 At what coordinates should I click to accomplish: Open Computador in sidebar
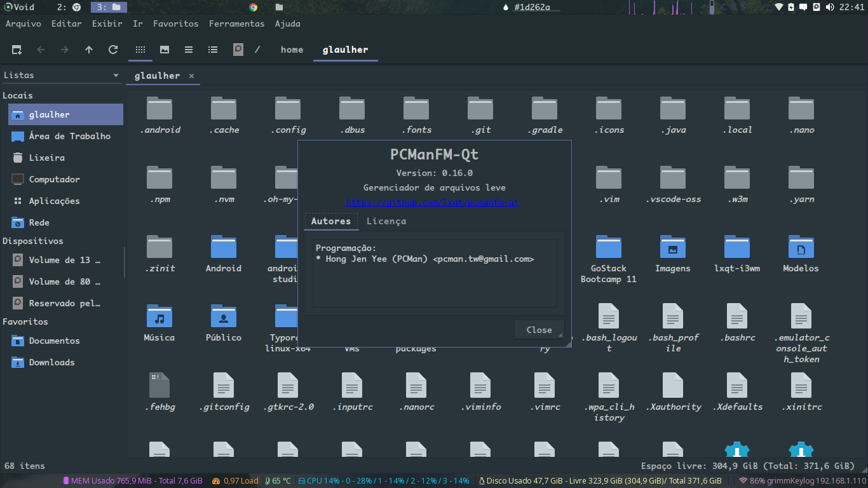pos(65,179)
